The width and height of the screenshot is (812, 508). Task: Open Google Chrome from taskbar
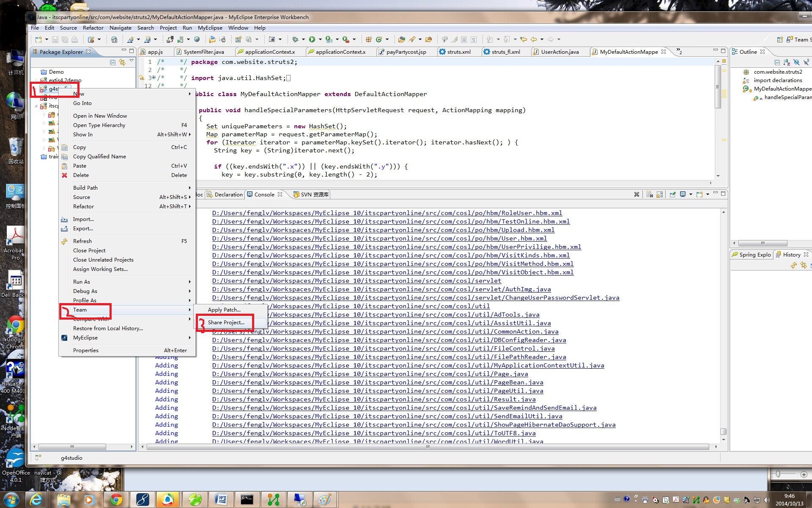pos(116,500)
